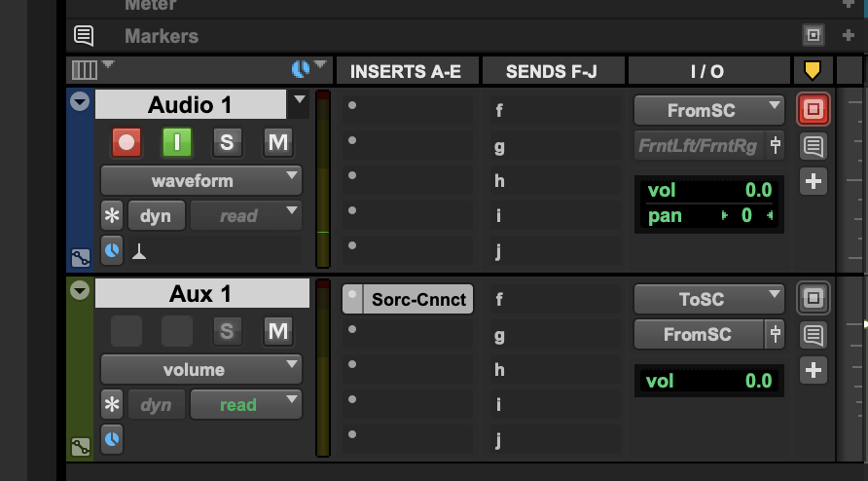Open Aux 1 ToSC input selector
Image resolution: width=868 pixels, height=481 pixels.
tap(708, 300)
